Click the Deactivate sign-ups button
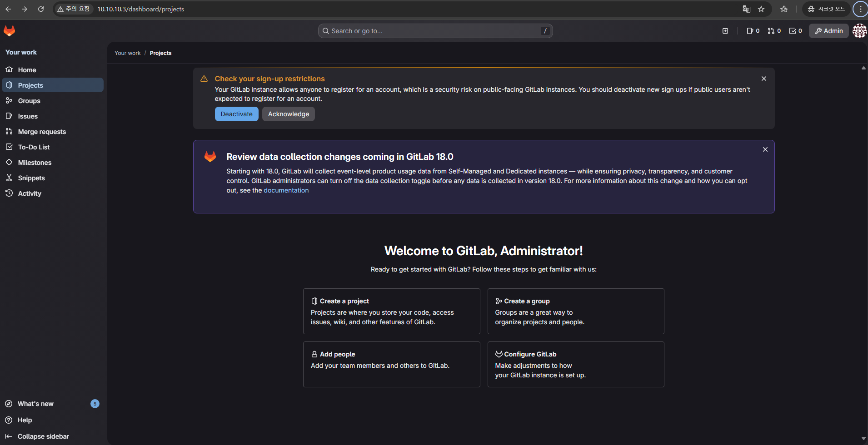The height and width of the screenshot is (445, 868). click(237, 114)
